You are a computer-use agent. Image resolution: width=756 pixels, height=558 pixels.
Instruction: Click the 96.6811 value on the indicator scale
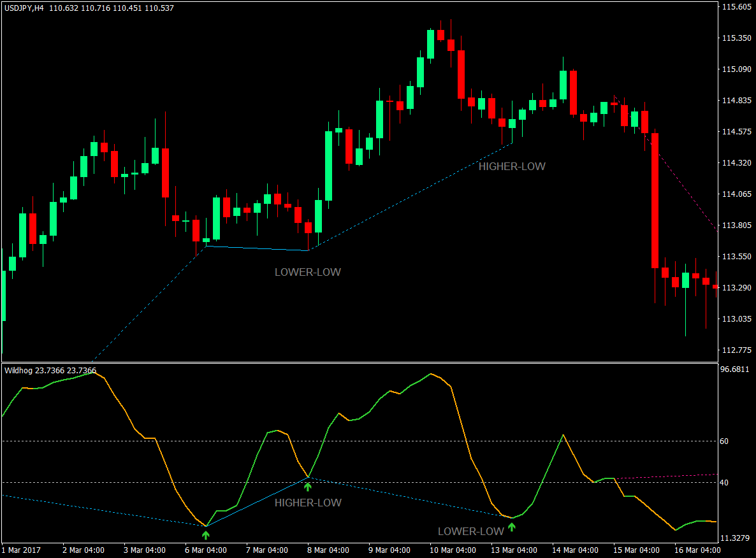point(734,368)
